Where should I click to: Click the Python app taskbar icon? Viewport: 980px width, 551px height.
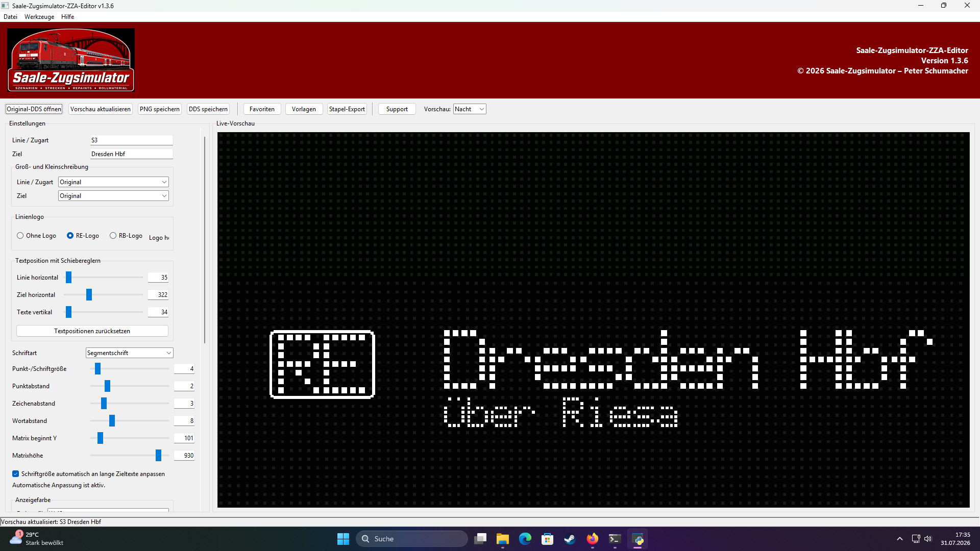point(638,539)
